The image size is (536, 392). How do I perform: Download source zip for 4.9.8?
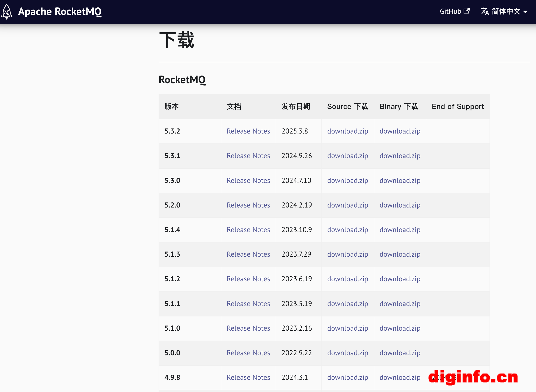tap(348, 378)
